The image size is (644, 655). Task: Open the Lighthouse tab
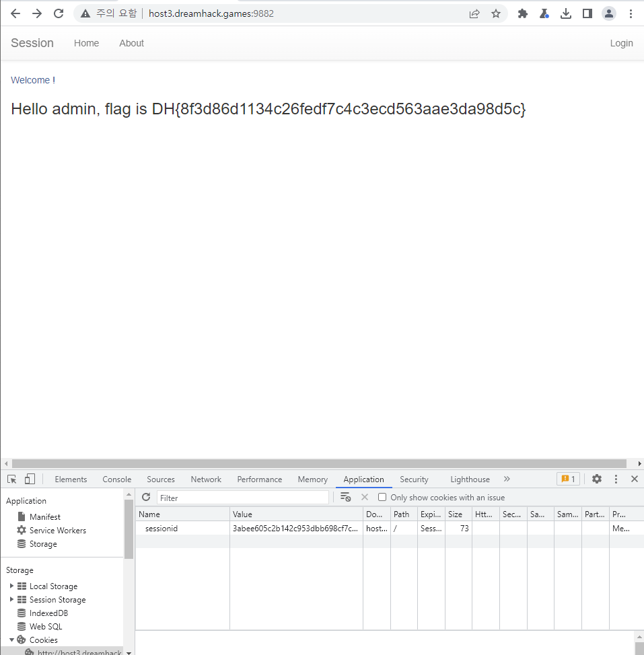point(470,479)
